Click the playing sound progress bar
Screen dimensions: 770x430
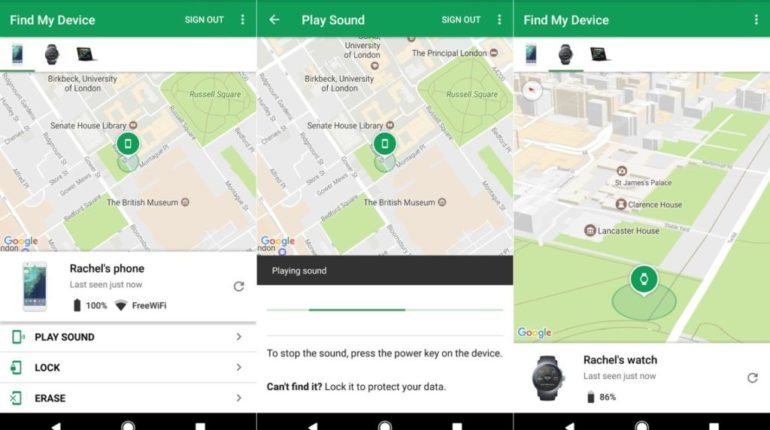pyautogui.click(x=385, y=310)
